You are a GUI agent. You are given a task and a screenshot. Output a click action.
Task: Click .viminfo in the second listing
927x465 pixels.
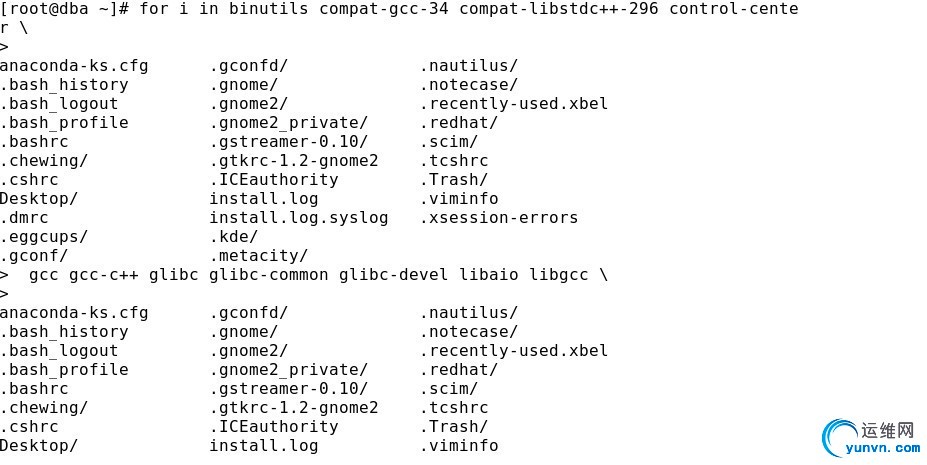pyautogui.click(x=459, y=446)
